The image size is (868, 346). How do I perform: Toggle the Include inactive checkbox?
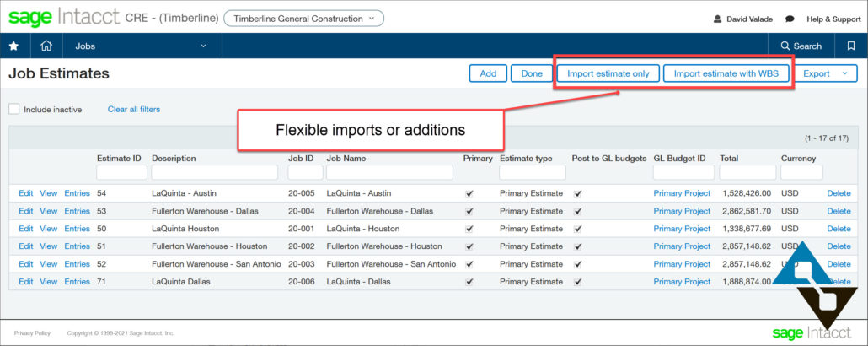click(13, 109)
